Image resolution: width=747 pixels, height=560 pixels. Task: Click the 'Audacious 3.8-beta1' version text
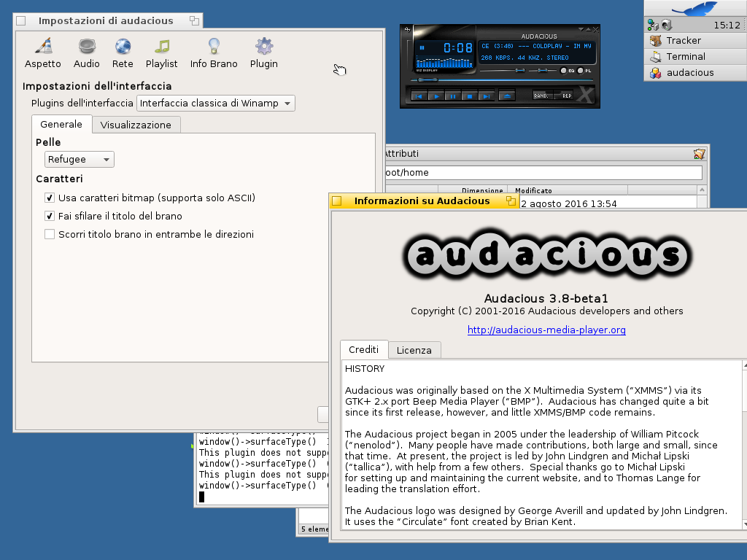click(x=546, y=298)
